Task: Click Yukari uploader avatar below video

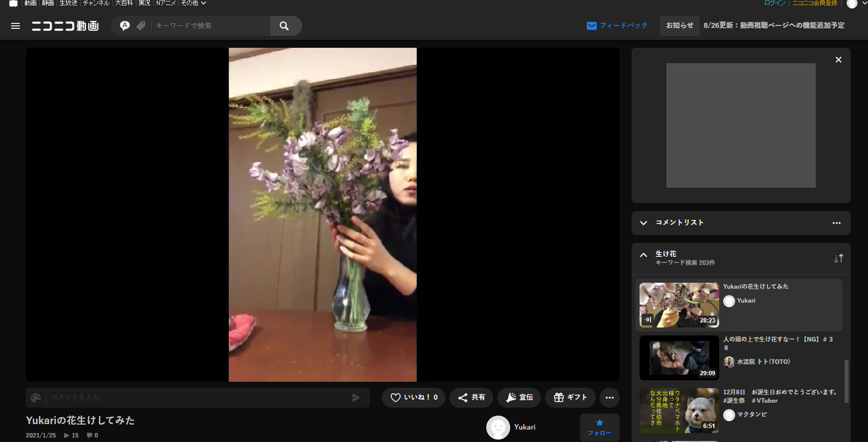Action: click(x=498, y=428)
